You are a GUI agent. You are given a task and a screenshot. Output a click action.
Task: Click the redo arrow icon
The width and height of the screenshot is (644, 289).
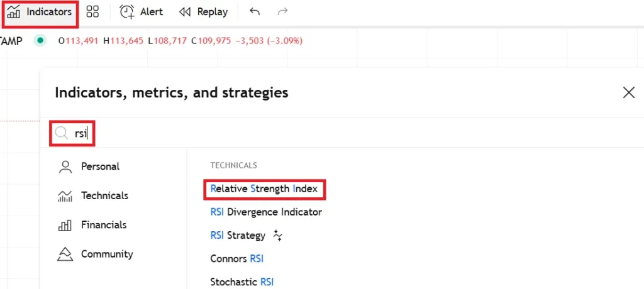(283, 12)
